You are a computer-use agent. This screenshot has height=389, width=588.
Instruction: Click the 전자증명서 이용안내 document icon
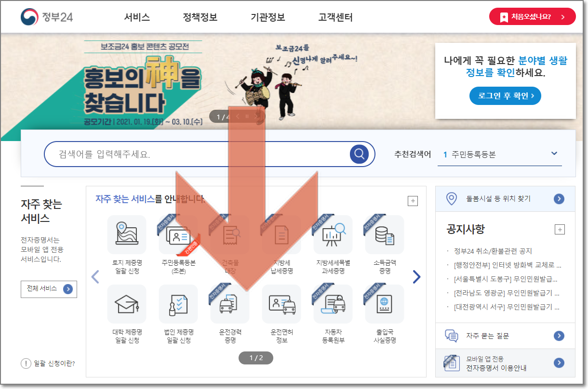[451, 363]
